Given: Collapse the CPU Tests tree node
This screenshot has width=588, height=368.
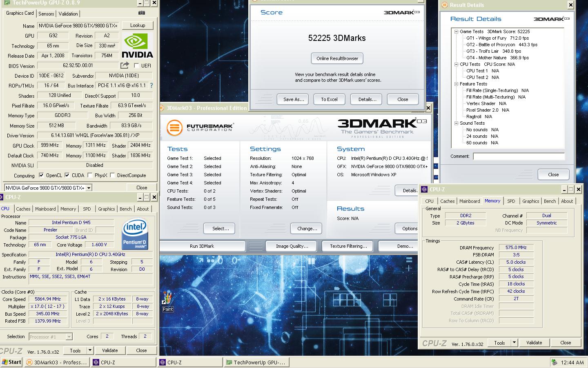Looking at the screenshot, I should [x=456, y=64].
